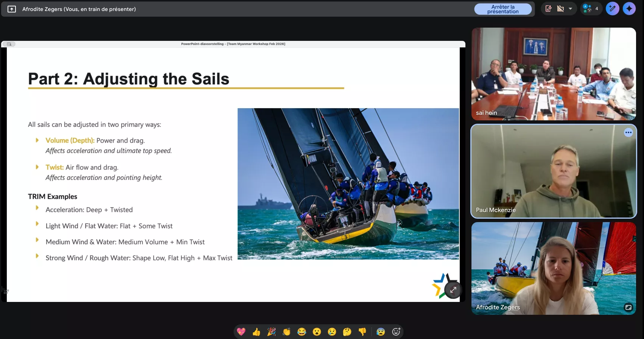Send the sparkling heart reaction

pos(241,332)
